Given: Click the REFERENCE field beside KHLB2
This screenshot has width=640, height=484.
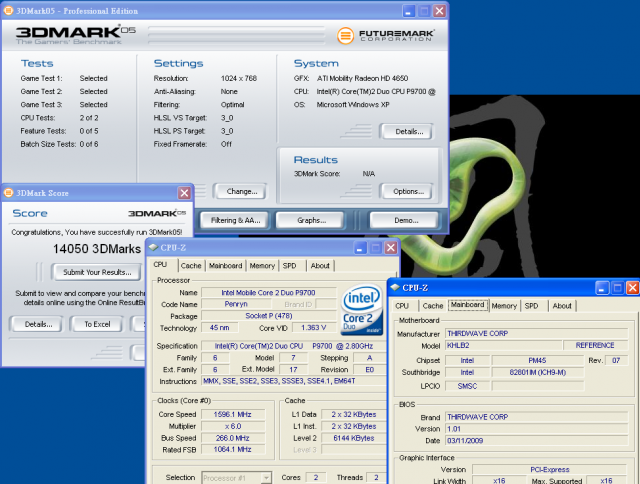Looking at the screenshot, I should pos(595,345).
